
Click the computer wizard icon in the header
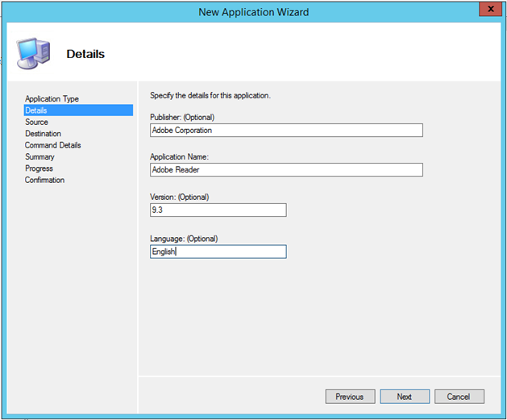tap(31, 53)
